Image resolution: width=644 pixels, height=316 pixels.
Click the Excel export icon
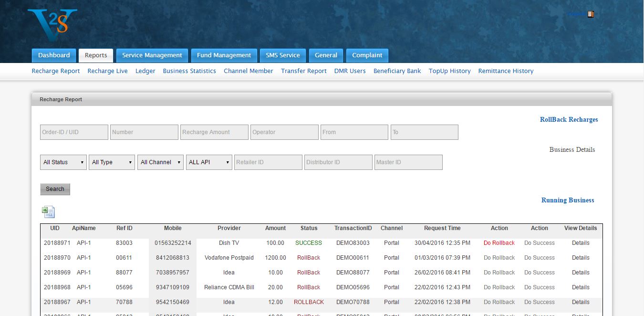[48, 212]
